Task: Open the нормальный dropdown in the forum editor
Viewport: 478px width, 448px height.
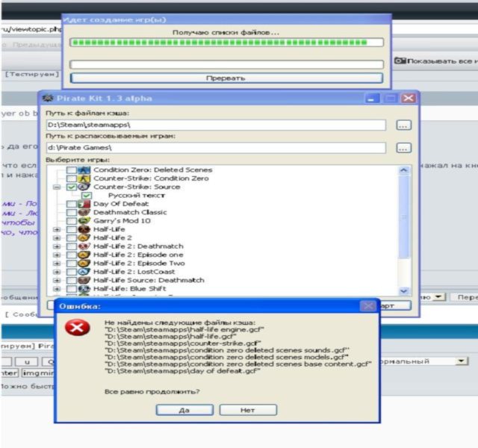Action: [462, 361]
